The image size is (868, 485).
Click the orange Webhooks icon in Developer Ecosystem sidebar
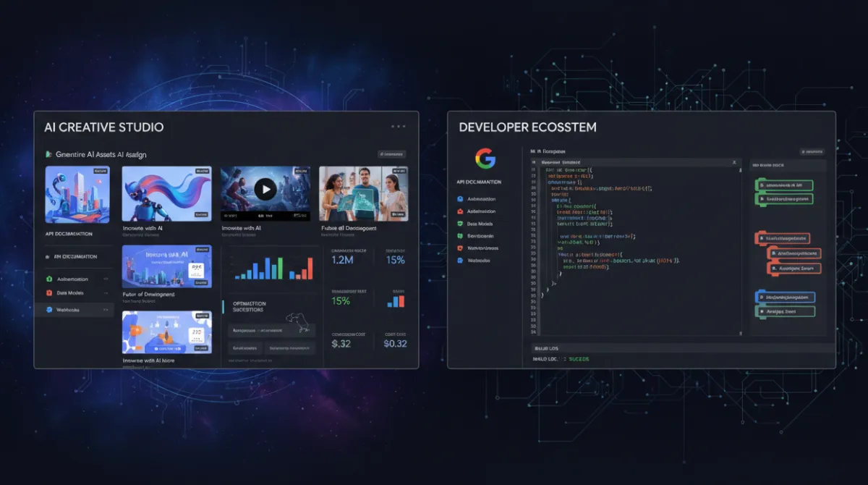(x=459, y=248)
